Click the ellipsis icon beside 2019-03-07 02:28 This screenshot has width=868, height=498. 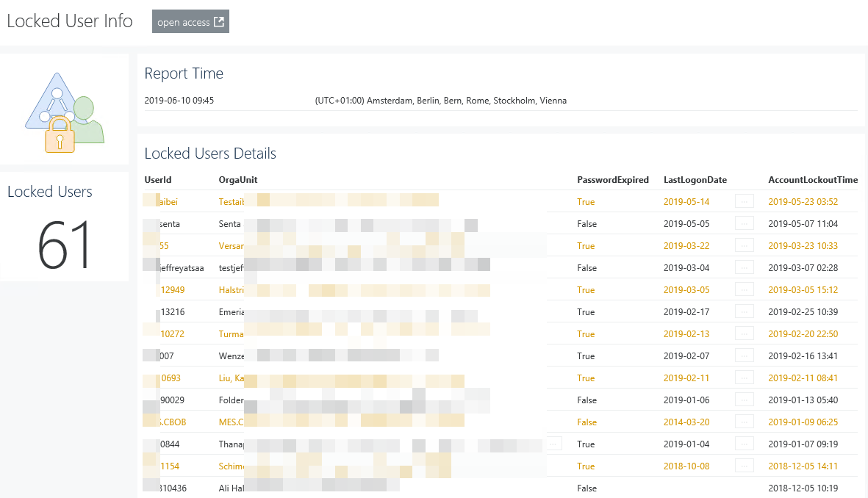744,267
